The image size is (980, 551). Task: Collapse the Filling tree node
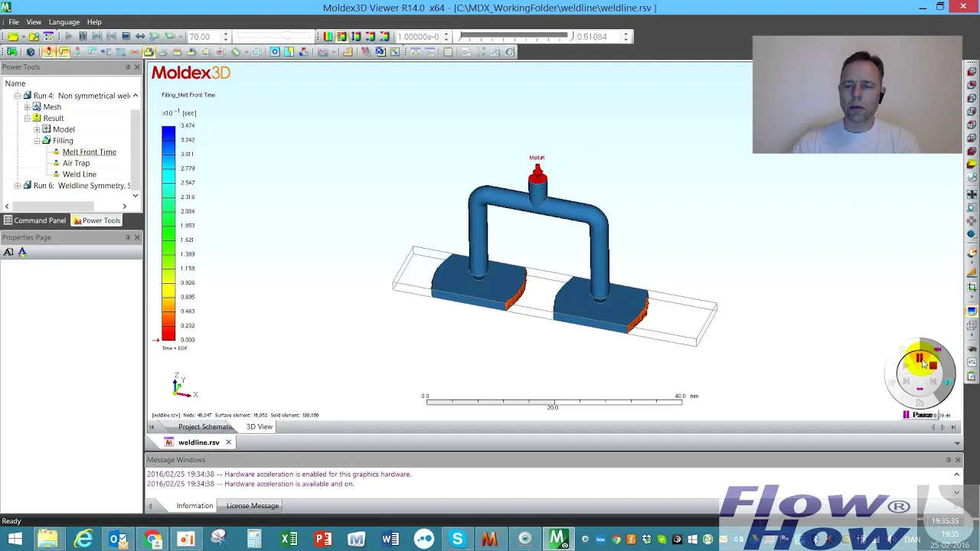[37, 141]
